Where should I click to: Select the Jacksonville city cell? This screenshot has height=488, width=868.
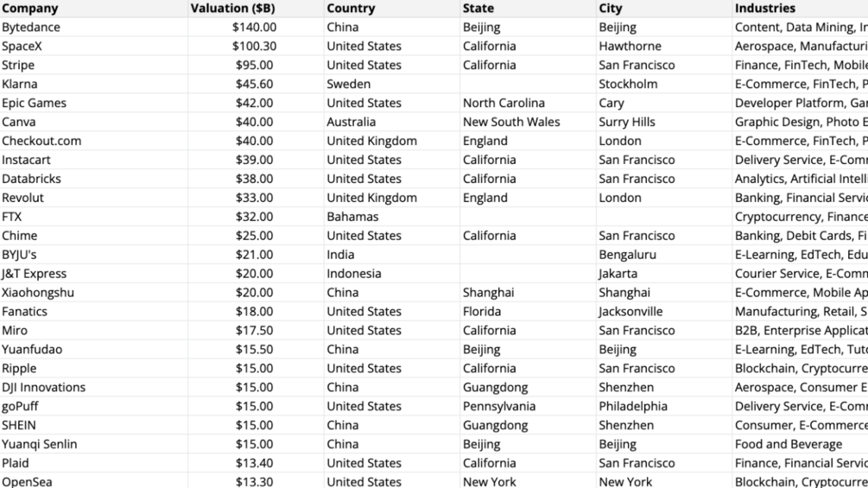[663, 312]
